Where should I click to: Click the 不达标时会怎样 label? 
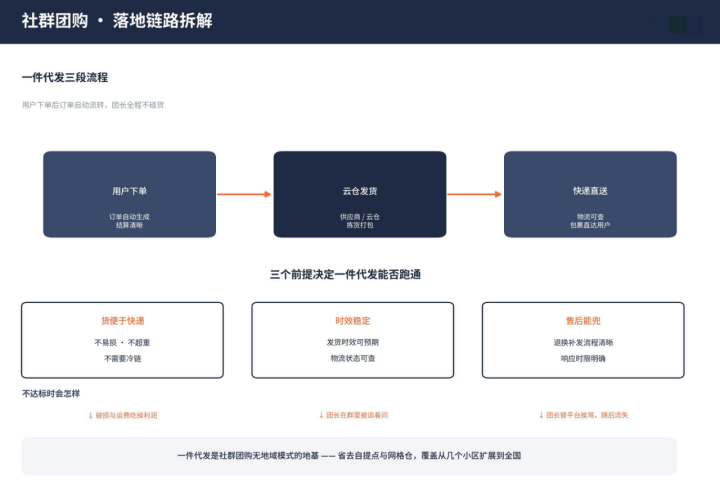51,393
